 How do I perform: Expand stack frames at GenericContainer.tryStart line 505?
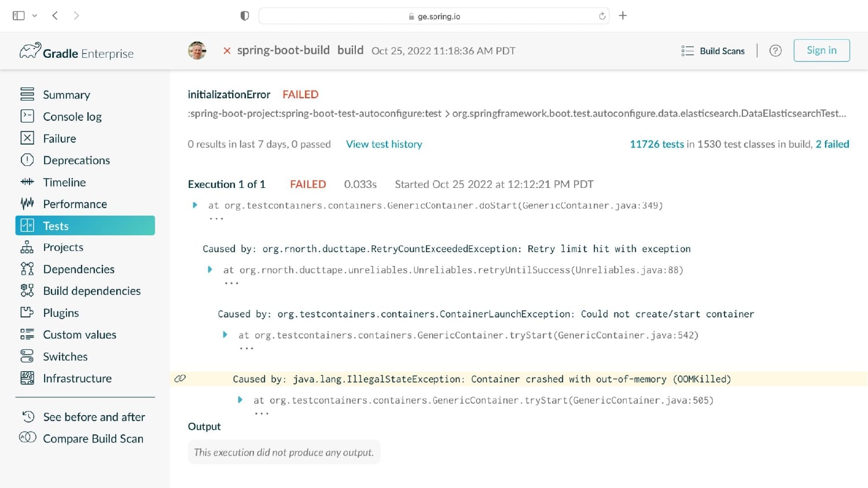click(240, 400)
